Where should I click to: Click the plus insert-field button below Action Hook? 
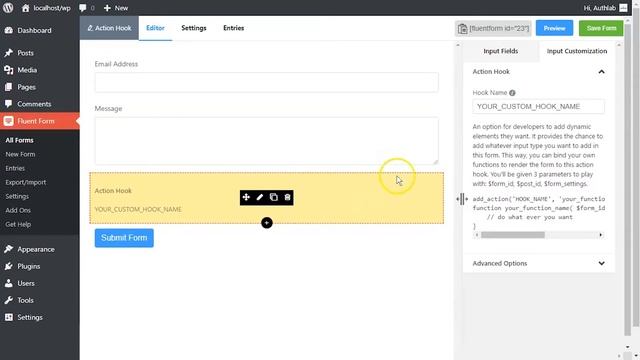pyautogui.click(x=267, y=223)
